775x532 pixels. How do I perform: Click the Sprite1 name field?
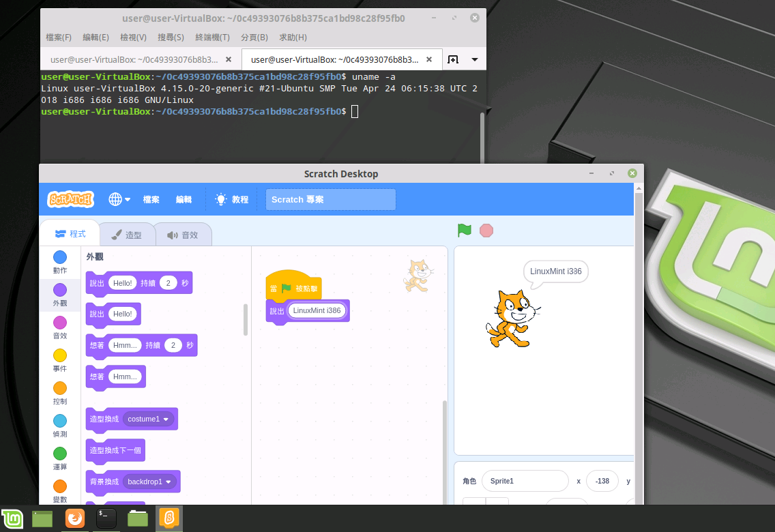[525, 481]
